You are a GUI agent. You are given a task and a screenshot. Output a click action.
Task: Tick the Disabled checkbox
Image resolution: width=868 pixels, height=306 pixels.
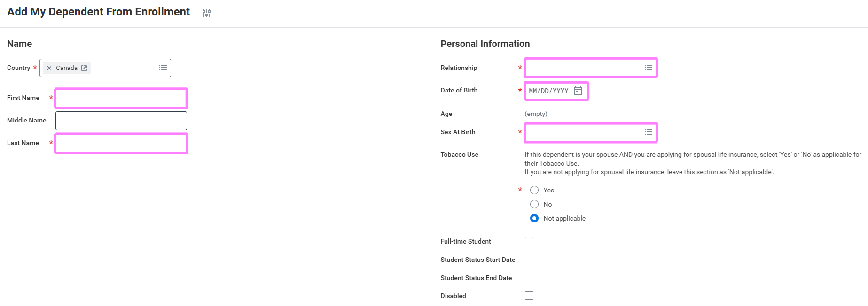point(529,296)
